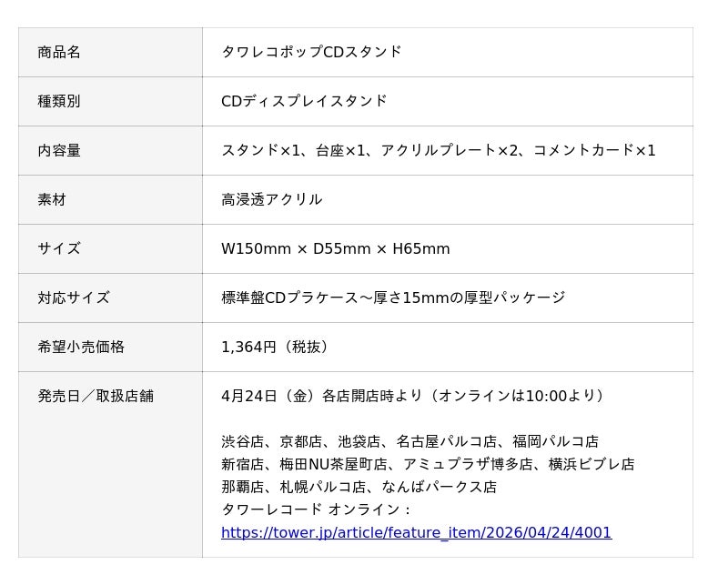Click the contents text starting with スタンド×1
728x585 pixels.
click(x=438, y=150)
